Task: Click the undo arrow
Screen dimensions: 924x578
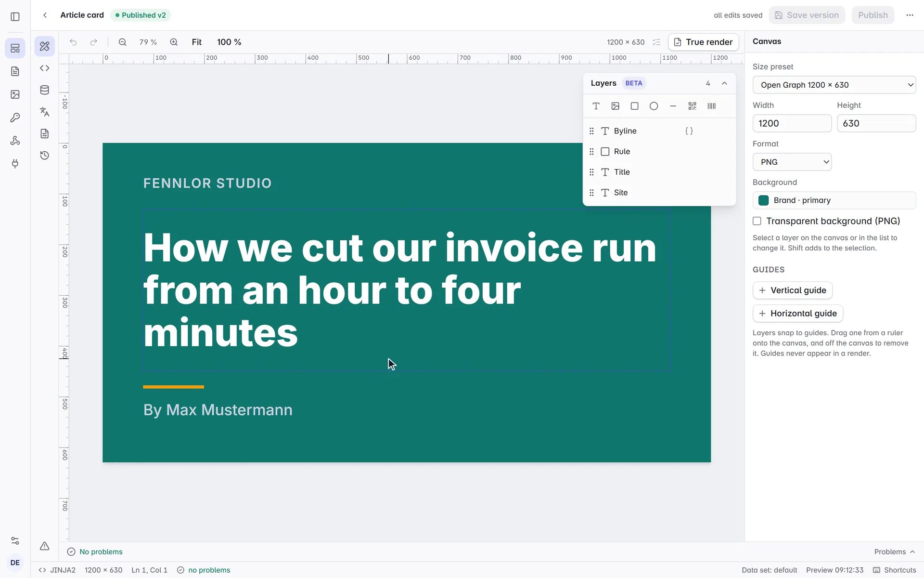Action: click(73, 42)
